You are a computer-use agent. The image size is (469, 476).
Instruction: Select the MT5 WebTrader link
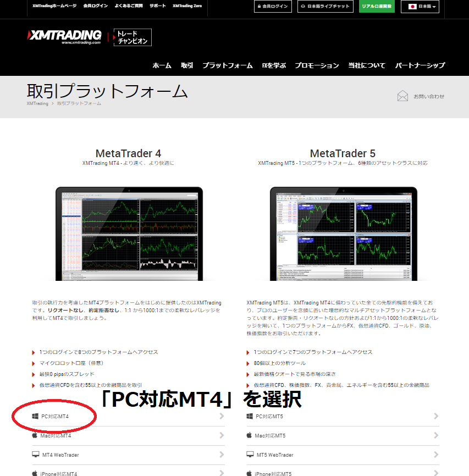pyautogui.click(x=275, y=455)
